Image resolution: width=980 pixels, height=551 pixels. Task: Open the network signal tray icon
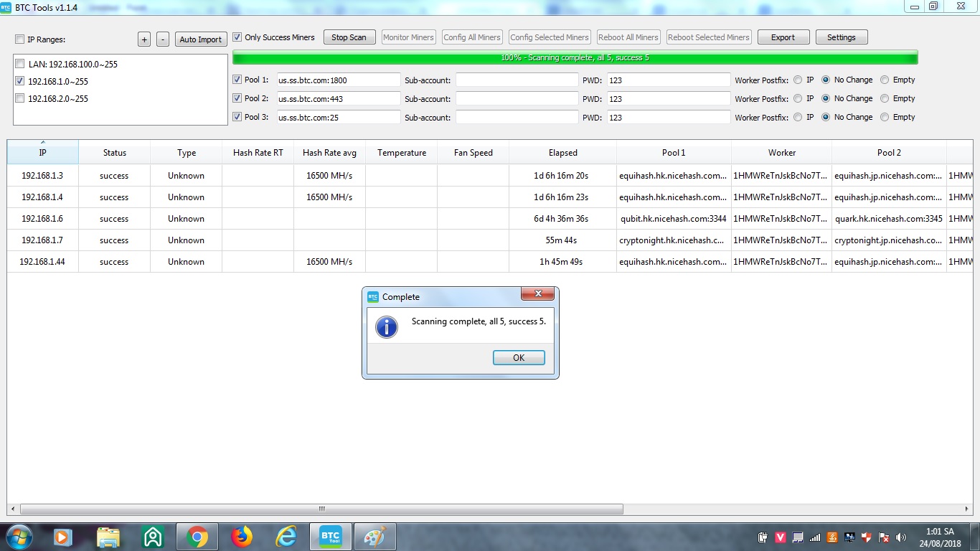pyautogui.click(x=815, y=537)
